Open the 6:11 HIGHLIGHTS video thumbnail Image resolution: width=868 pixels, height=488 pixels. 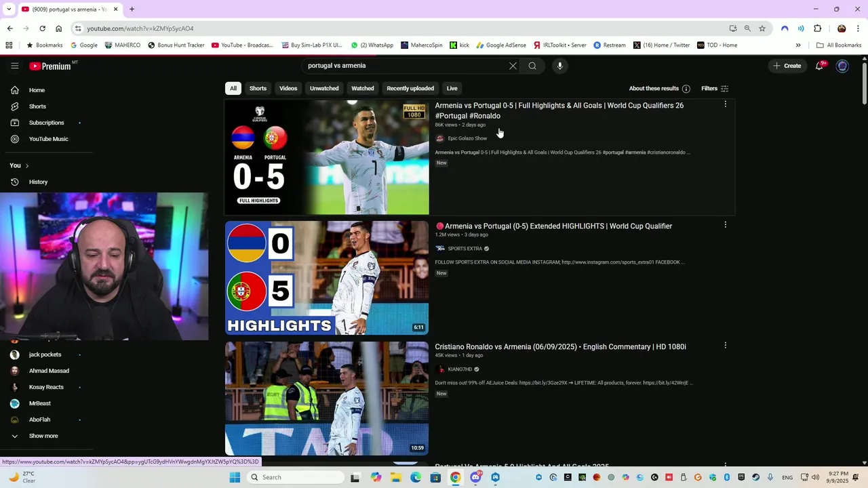tap(327, 278)
